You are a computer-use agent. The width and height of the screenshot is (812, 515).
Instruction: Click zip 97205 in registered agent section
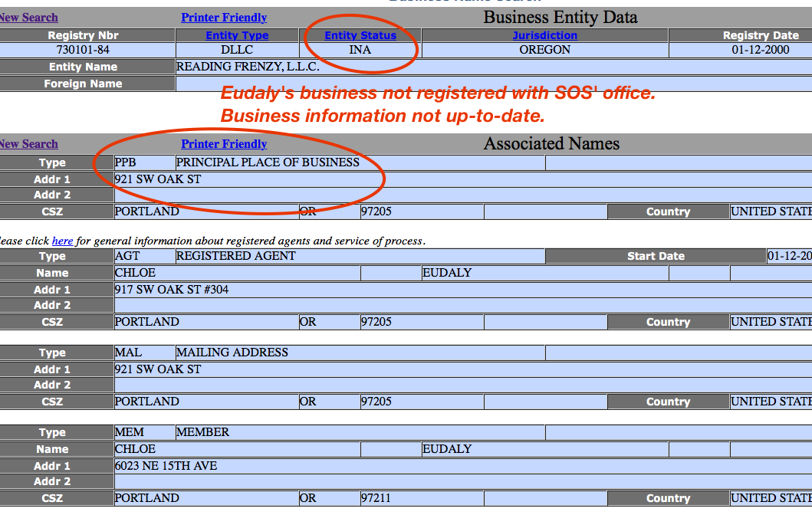376,321
